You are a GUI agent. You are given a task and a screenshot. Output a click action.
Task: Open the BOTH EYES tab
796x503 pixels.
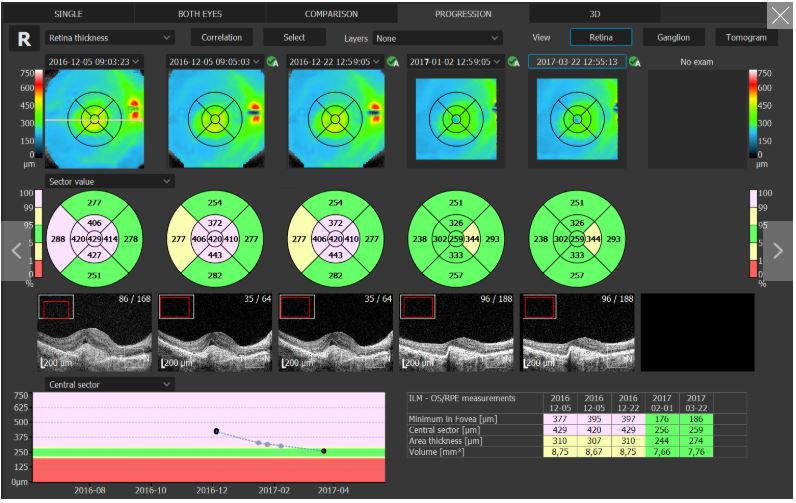[x=199, y=14]
